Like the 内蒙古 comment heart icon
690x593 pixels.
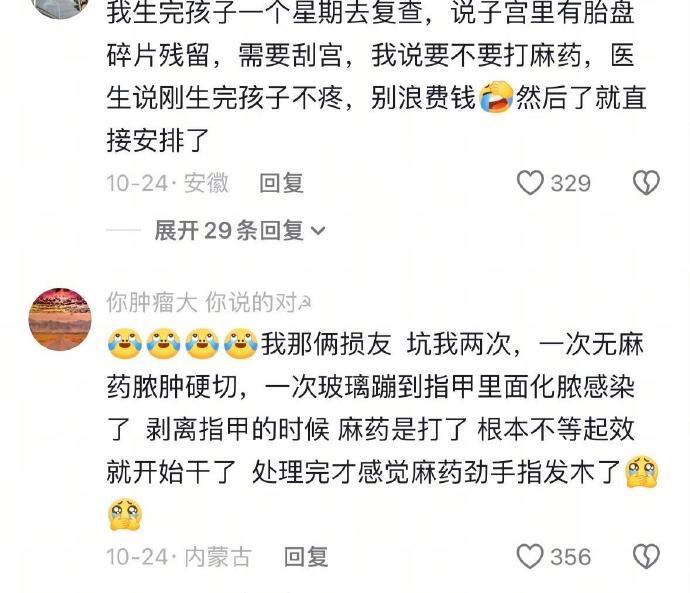(x=530, y=556)
